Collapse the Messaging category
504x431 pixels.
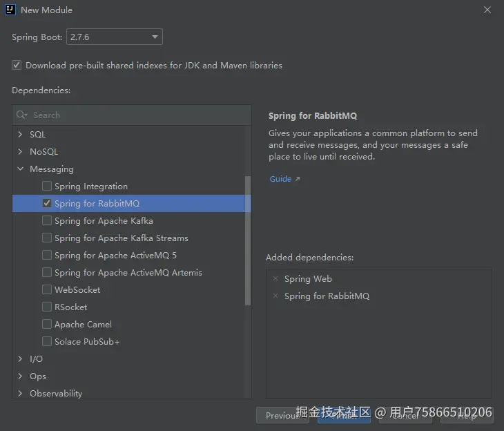20,169
